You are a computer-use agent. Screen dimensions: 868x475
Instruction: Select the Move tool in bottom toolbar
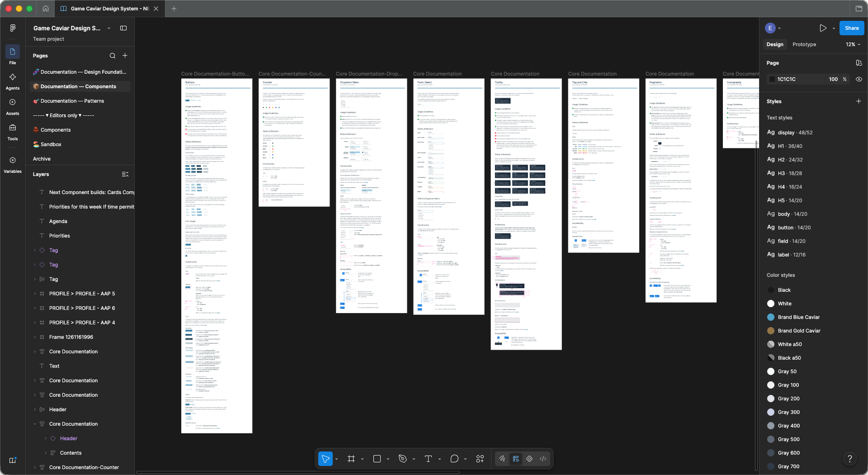(x=325, y=459)
